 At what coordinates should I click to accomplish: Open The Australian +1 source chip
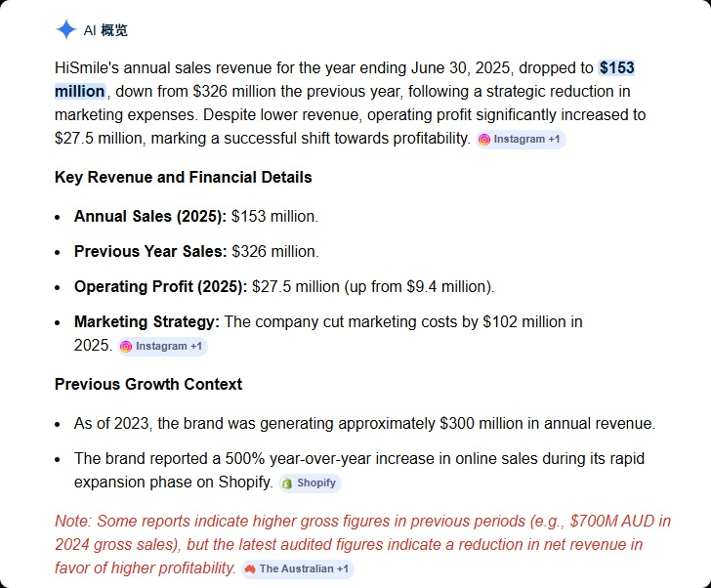298,568
